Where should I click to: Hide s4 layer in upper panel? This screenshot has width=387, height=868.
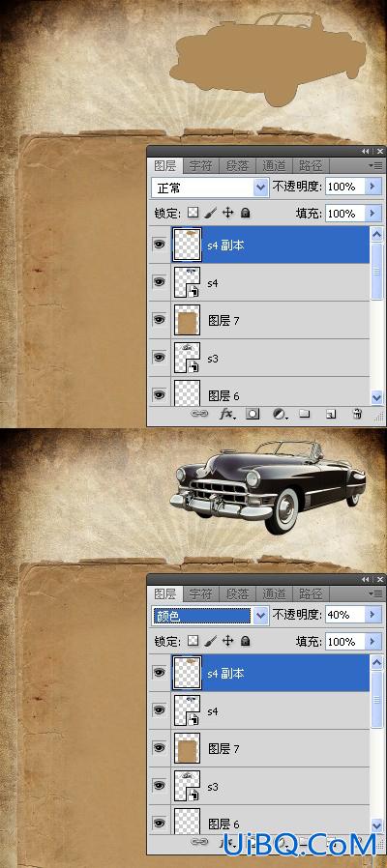point(159,282)
